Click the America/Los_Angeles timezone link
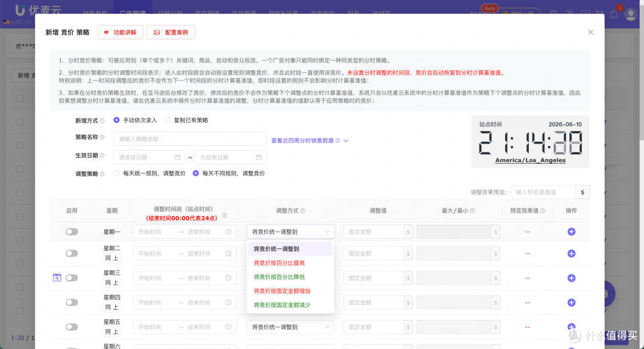The width and height of the screenshot is (644, 349). click(530, 160)
